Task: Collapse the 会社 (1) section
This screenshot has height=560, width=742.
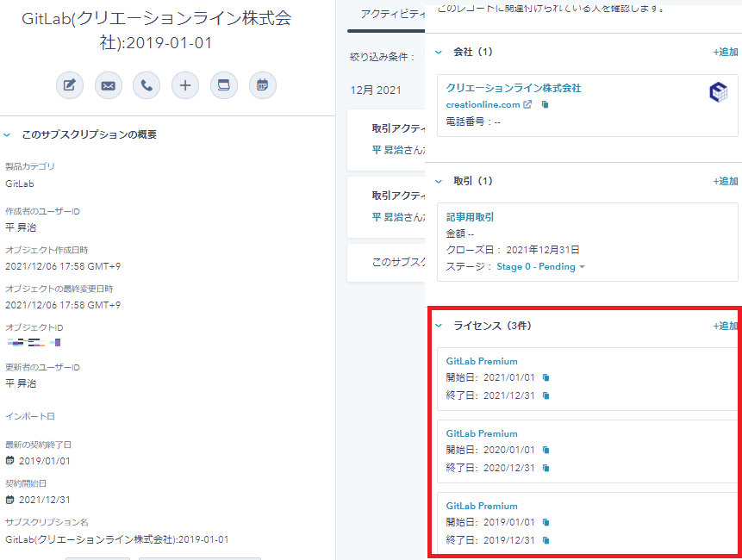Action: [439, 52]
